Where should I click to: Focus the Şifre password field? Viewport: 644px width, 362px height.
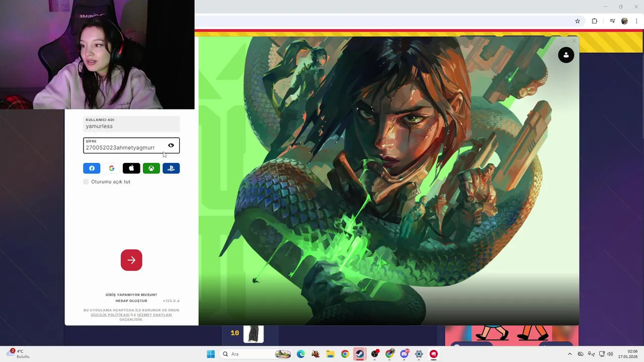click(131, 145)
